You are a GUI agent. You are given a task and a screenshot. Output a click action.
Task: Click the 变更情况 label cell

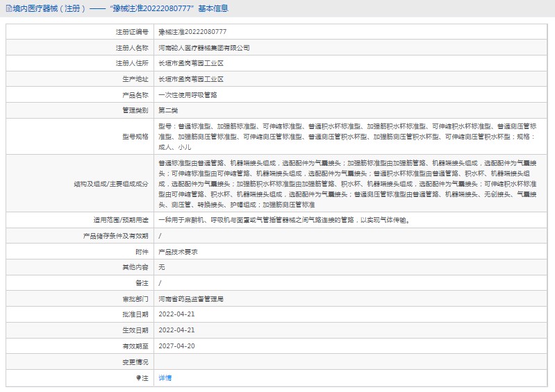[x=80, y=362]
